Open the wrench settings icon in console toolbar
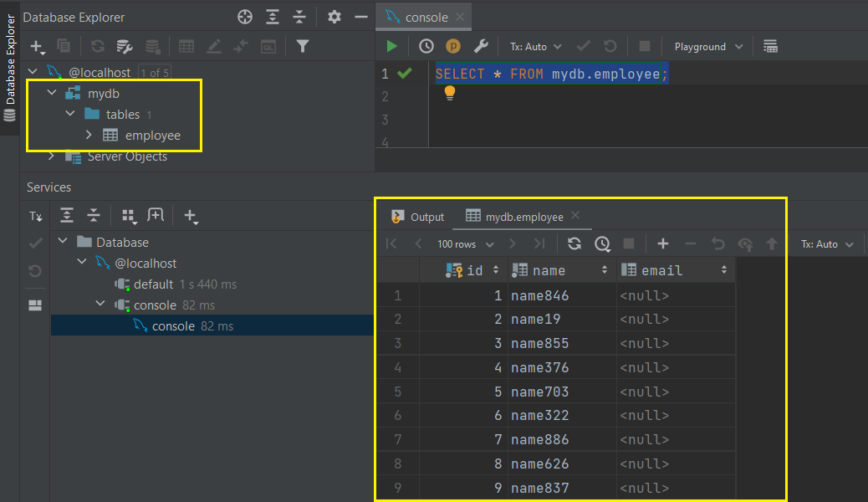This screenshot has width=868, height=502. click(481, 47)
